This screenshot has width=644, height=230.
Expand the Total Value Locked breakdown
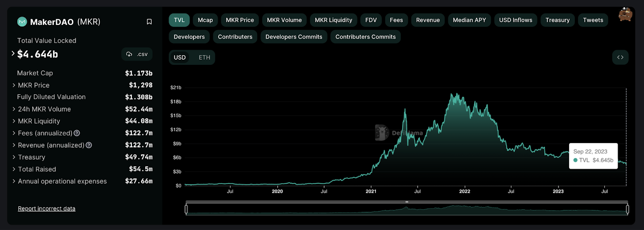point(13,53)
